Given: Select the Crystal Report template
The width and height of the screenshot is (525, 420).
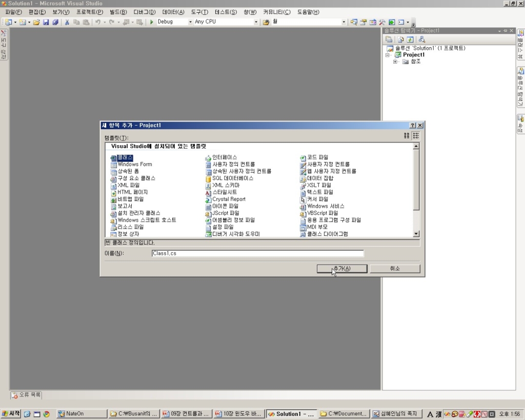Looking at the screenshot, I should click(x=226, y=199).
